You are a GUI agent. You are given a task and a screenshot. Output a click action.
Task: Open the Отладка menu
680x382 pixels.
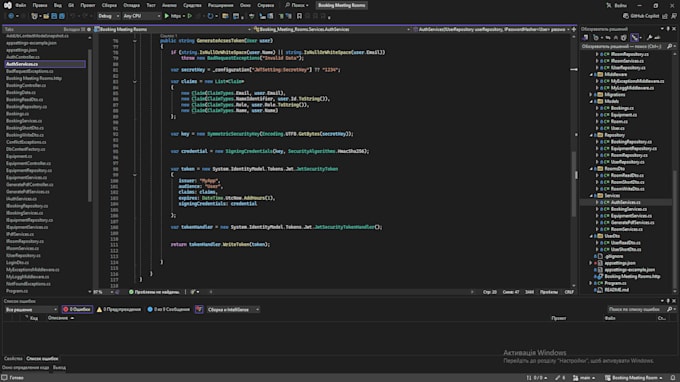[x=131, y=5]
